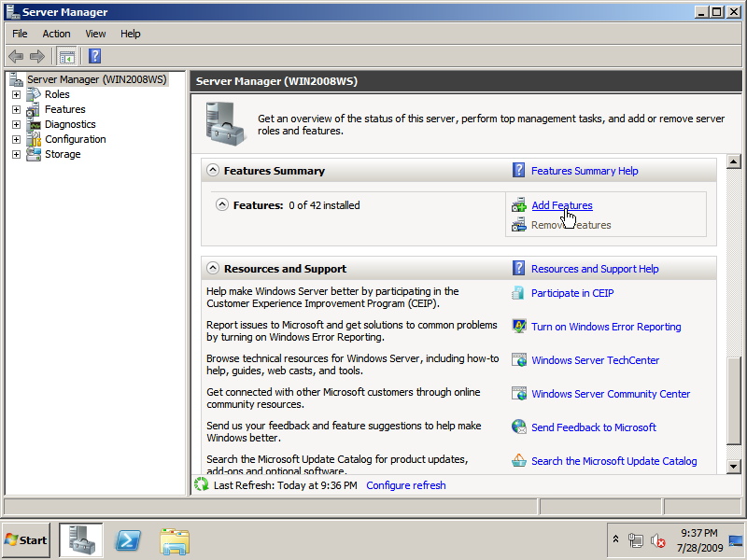This screenshot has height=560, width=747.
Task: Select the Configuration tree item label
Action: 76,139
